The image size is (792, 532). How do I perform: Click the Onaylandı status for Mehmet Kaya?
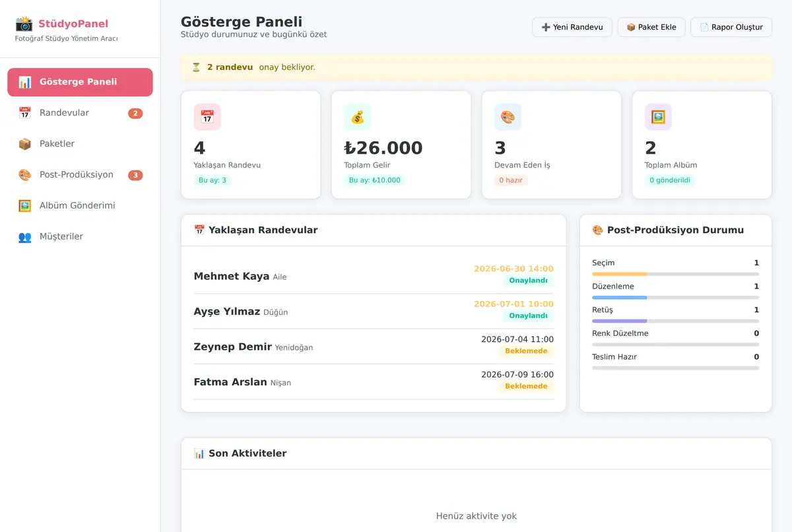(x=528, y=281)
